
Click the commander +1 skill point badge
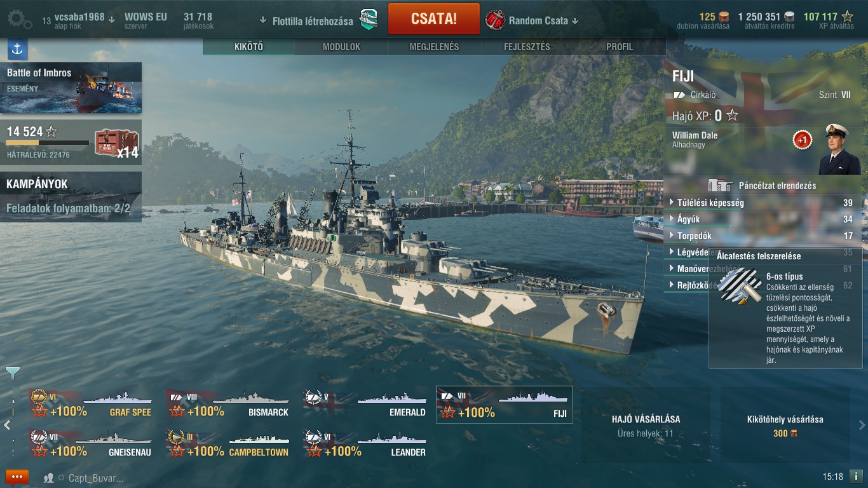tap(803, 140)
